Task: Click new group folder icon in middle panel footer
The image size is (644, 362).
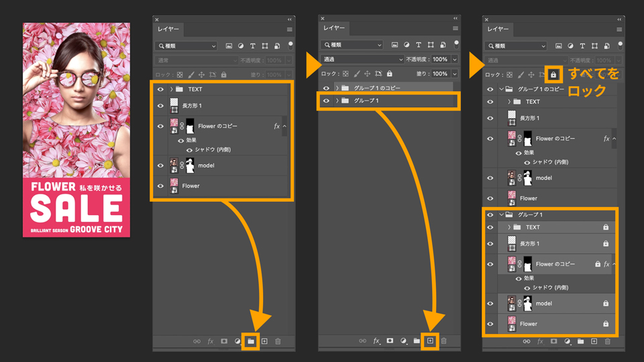Action: pos(417,341)
